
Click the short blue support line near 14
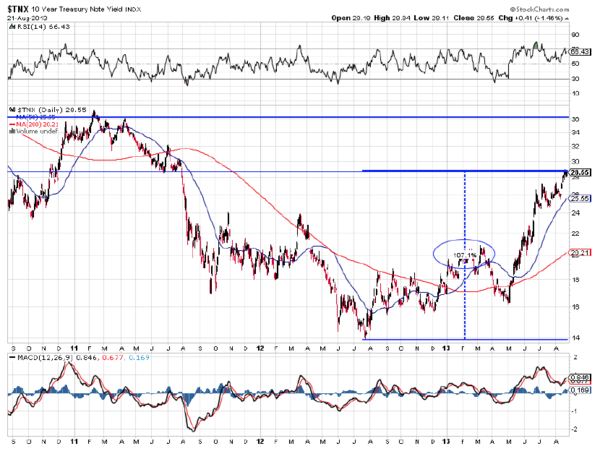coord(420,339)
